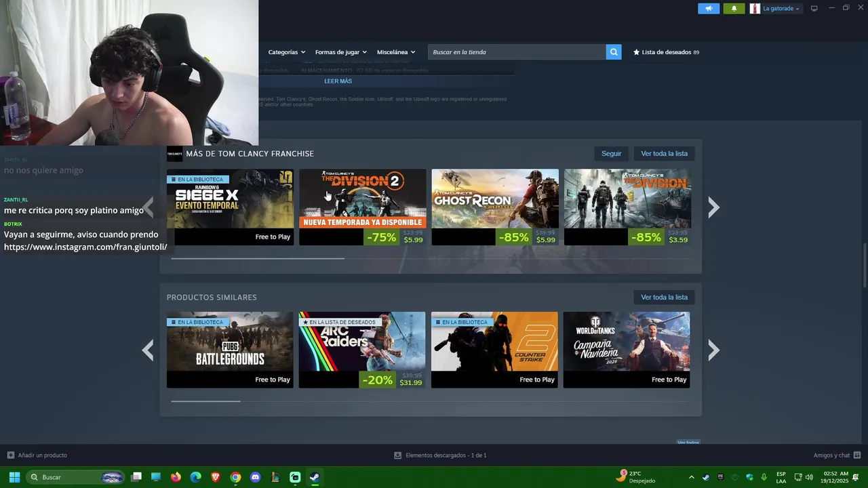Previous arrow in Productos similares carousel
This screenshot has height=488, width=868.
click(x=148, y=350)
